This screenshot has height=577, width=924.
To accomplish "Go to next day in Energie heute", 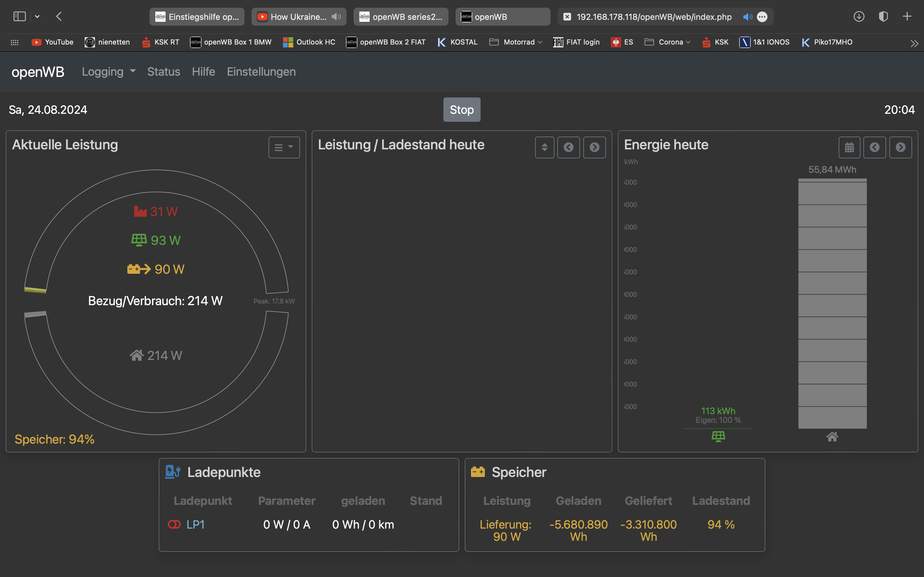I will click(x=900, y=147).
